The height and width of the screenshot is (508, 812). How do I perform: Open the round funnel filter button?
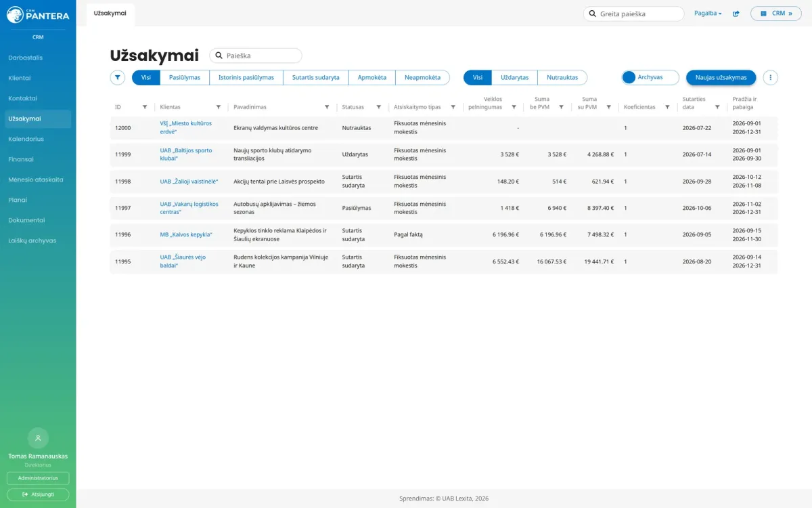click(x=118, y=77)
